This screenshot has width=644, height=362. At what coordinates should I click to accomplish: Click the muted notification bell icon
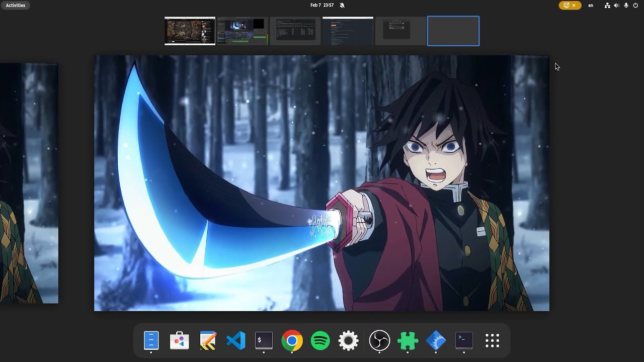click(342, 5)
